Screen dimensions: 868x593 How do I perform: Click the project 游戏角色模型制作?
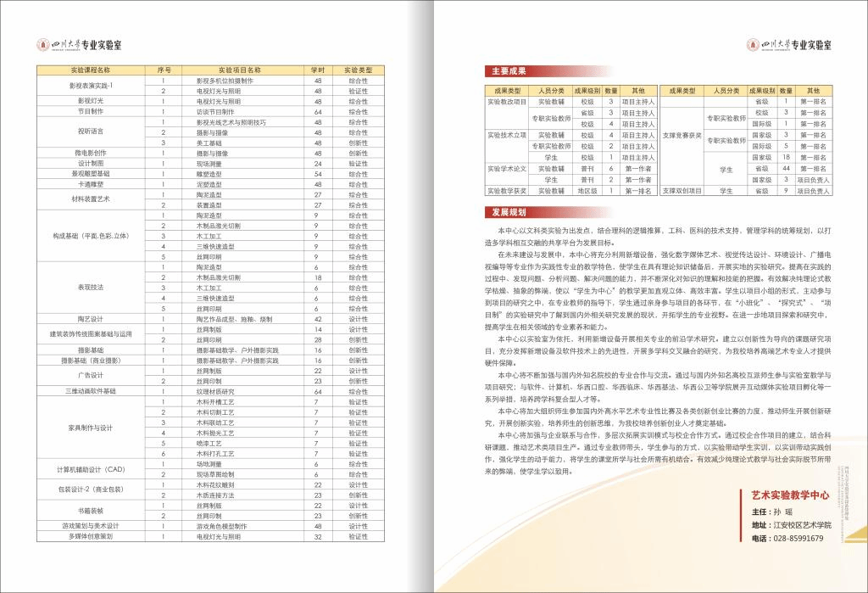click(221, 527)
